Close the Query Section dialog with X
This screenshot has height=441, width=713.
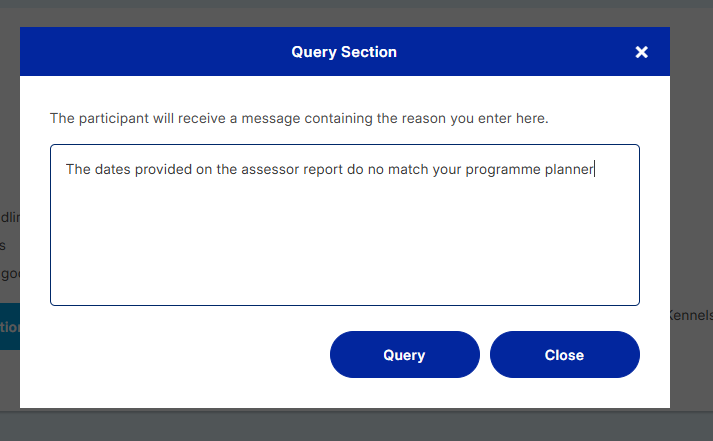[x=642, y=52]
